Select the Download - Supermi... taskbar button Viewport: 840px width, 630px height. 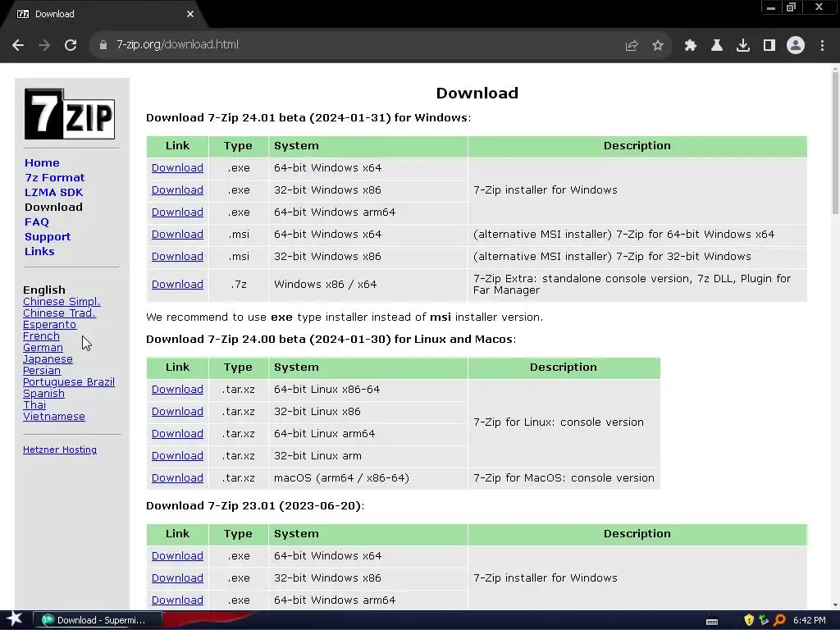98,620
